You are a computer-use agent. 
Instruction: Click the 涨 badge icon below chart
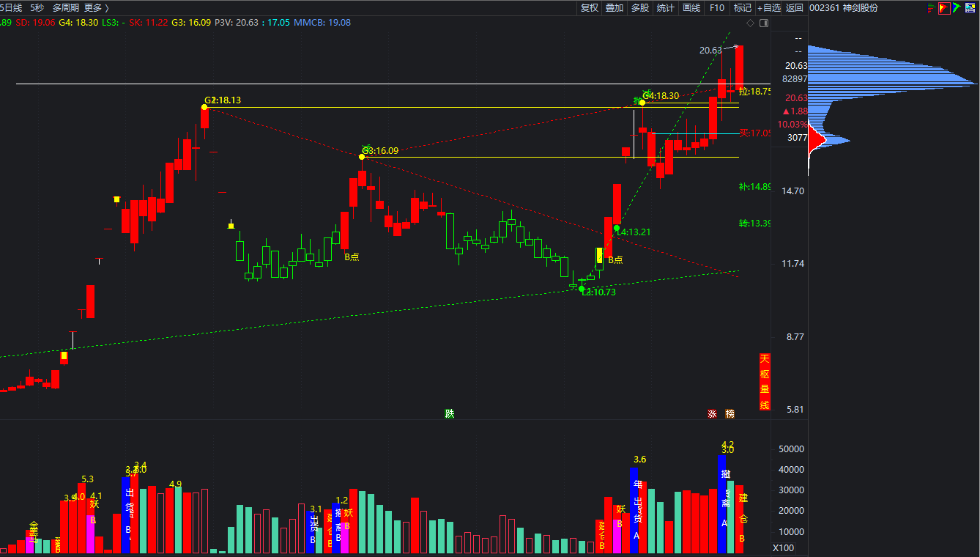pyautogui.click(x=712, y=414)
